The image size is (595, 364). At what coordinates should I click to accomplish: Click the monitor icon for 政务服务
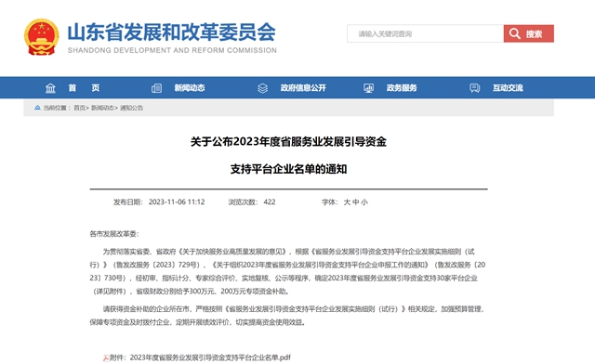(368, 88)
